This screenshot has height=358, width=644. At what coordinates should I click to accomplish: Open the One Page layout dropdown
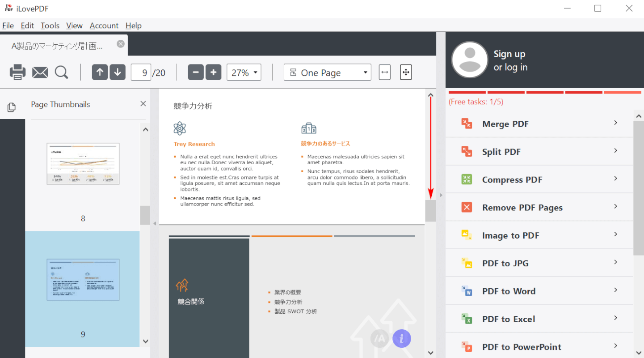(327, 72)
